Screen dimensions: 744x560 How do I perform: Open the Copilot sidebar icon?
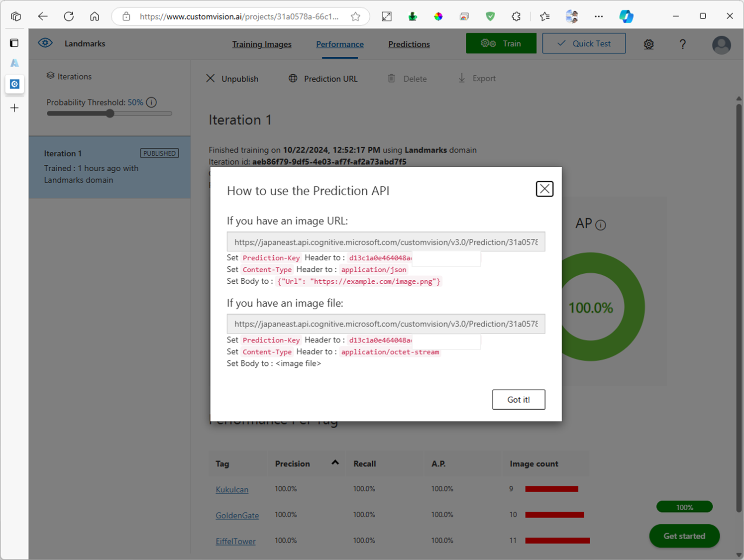[x=626, y=16]
